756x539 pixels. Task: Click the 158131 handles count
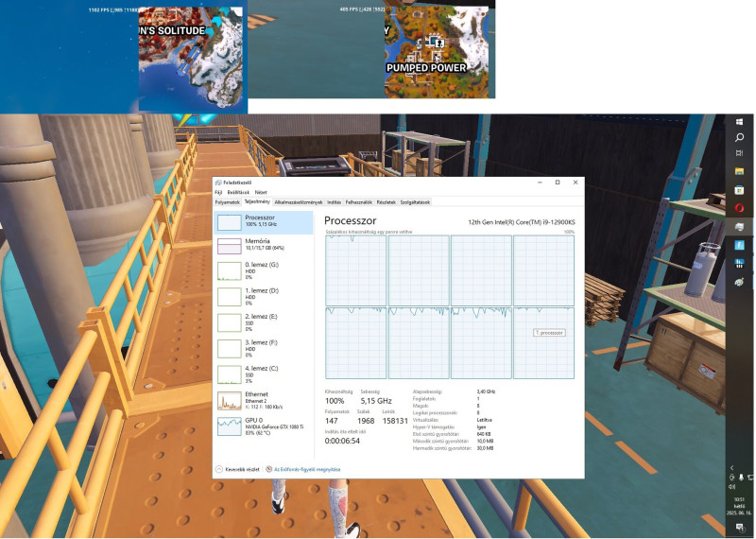click(395, 421)
